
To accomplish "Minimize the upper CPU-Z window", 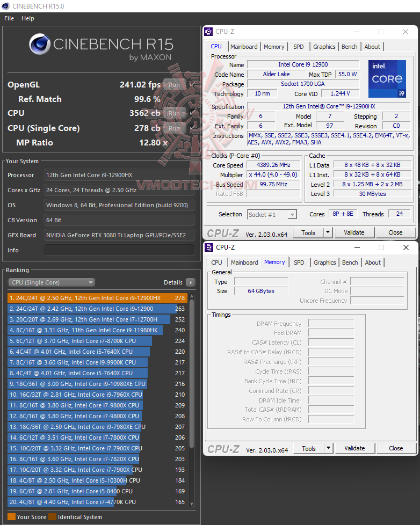I will tap(357, 32).
